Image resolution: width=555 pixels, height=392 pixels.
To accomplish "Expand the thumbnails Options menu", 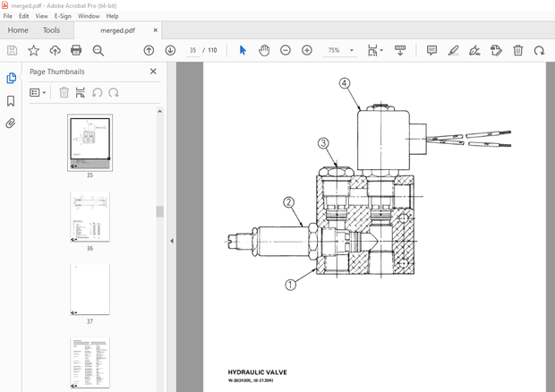I will point(37,92).
